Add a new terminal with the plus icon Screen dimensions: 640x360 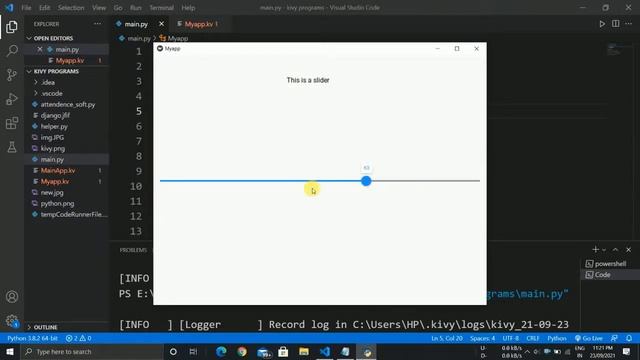click(595, 249)
